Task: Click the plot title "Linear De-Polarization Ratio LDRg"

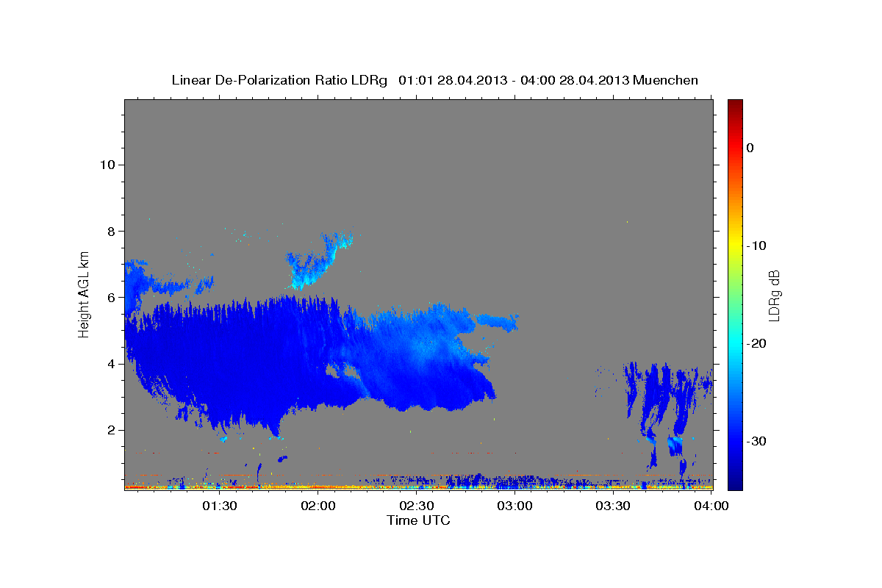Action: pyautogui.click(x=279, y=80)
